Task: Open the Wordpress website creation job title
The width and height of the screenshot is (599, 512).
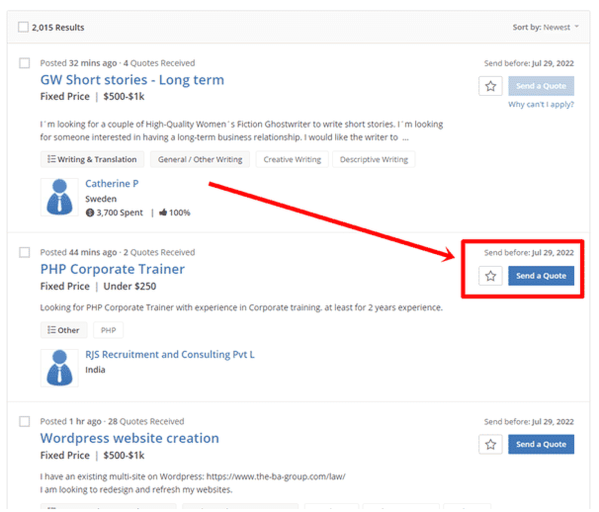Action: pyautogui.click(x=130, y=438)
